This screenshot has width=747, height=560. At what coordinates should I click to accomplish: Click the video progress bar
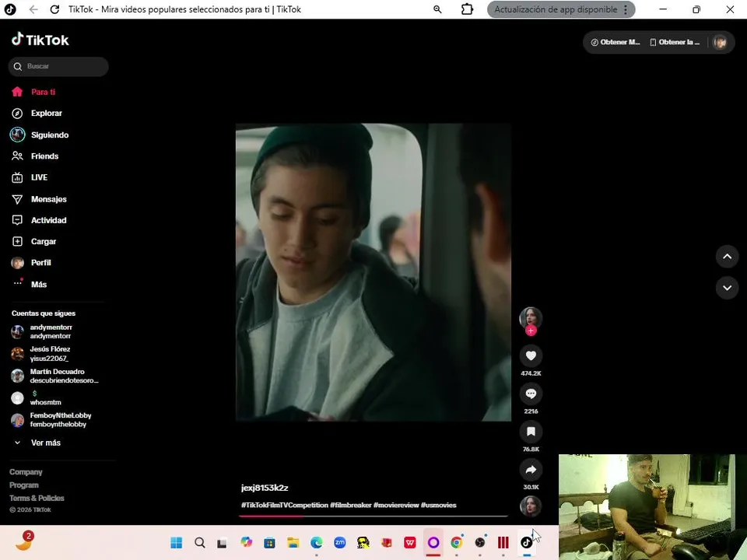pyautogui.click(x=373, y=516)
